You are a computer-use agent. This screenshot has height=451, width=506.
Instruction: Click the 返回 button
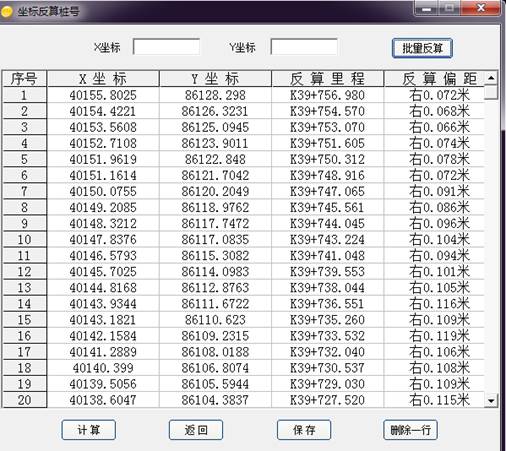196,430
